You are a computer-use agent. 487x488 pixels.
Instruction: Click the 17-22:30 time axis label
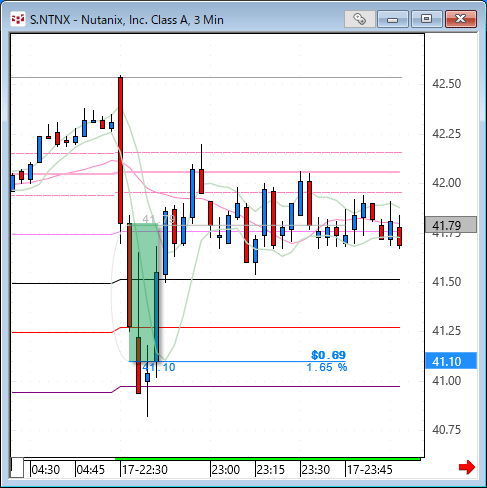pyautogui.click(x=145, y=470)
